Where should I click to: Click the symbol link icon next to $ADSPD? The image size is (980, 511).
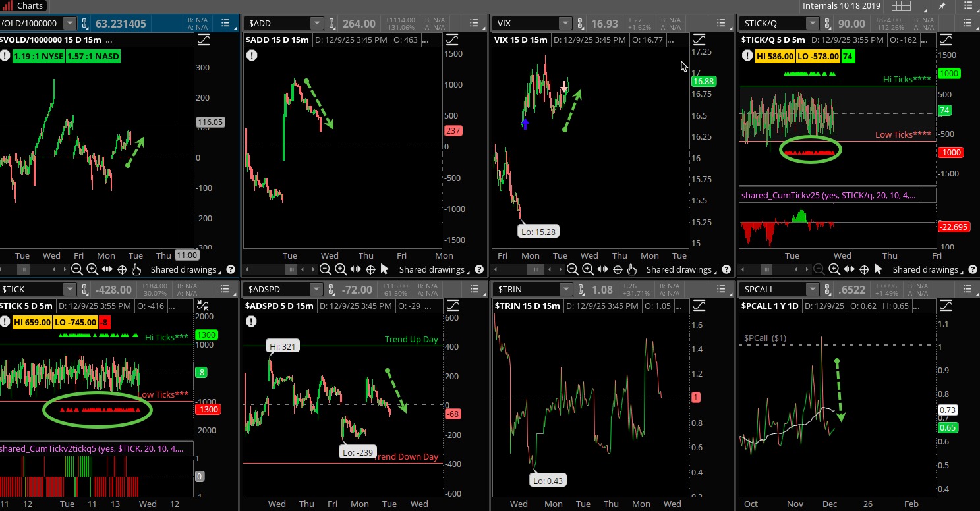(333, 290)
